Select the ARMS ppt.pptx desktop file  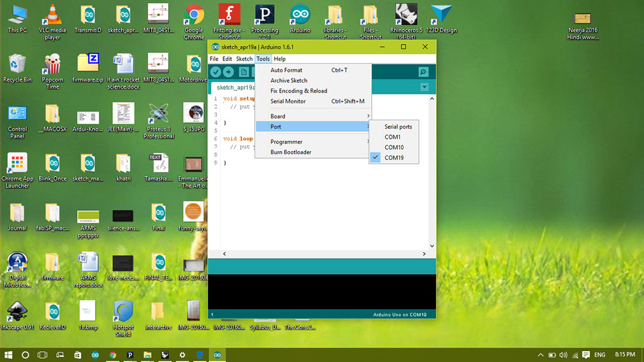(88, 224)
